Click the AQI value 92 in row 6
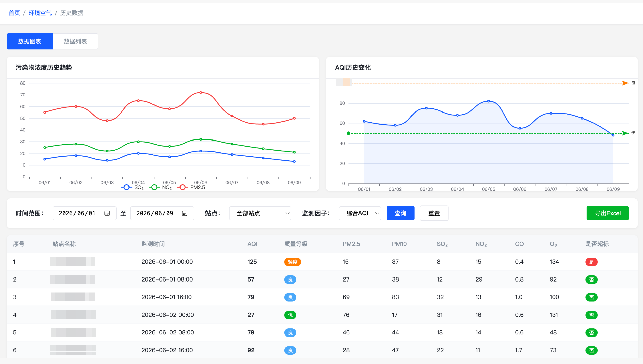The image size is (643, 364). (x=251, y=350)
